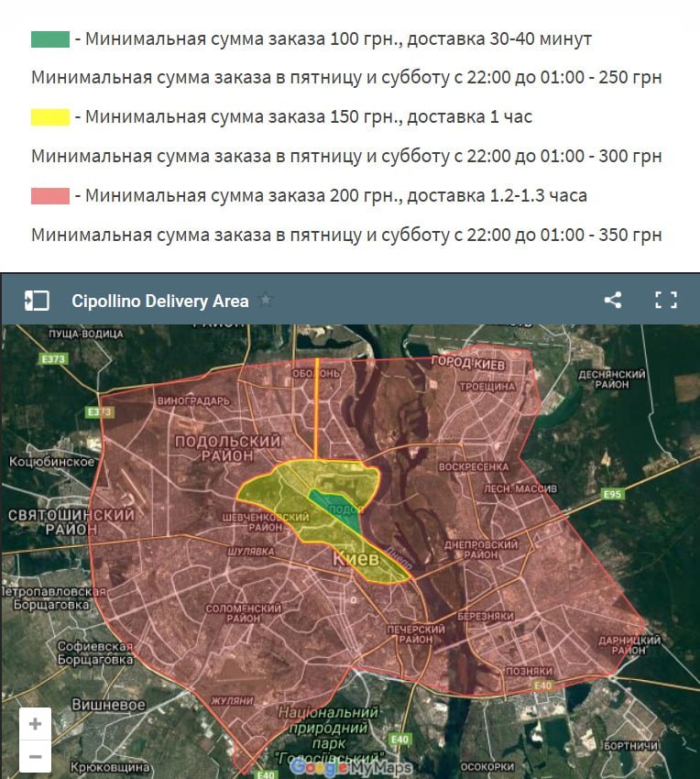Click the E95 road marker
The width and height of the screenshot is (700, 779).
613,495
